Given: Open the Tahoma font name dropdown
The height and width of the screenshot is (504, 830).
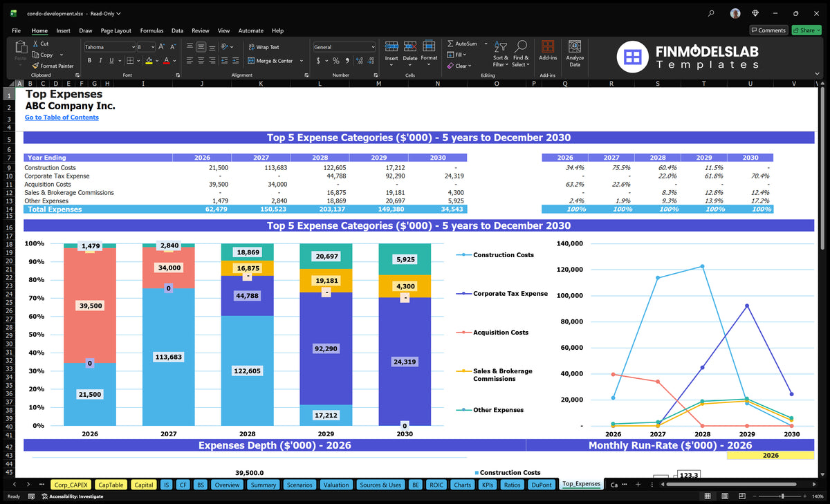Looking at the screenshot, I should 133,47.
